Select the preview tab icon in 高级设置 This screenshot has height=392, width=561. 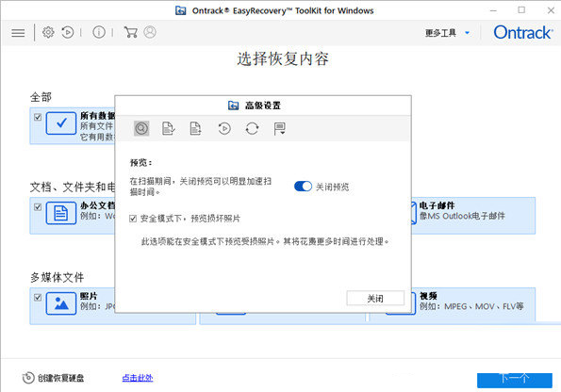141,128
